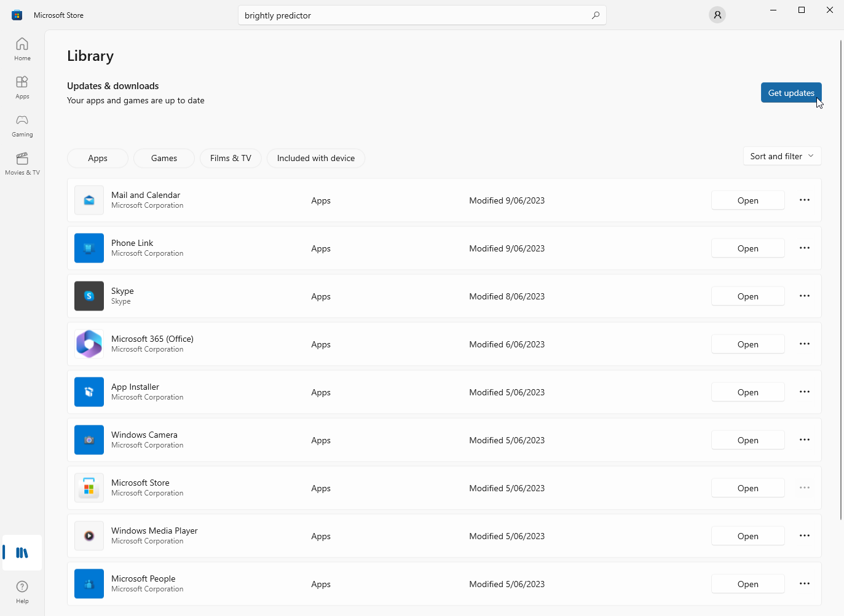
Task: Open Skype app
Action: pos(748,296)
